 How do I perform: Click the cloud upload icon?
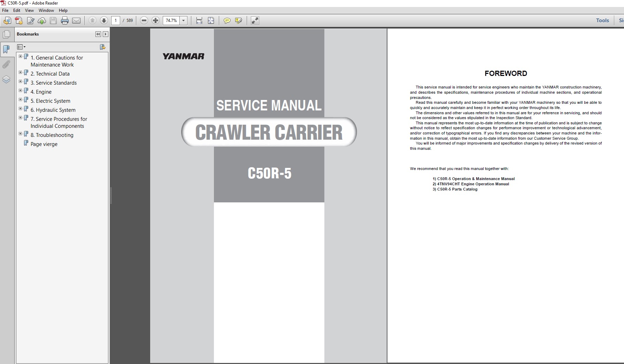click(x=42, y=21)
